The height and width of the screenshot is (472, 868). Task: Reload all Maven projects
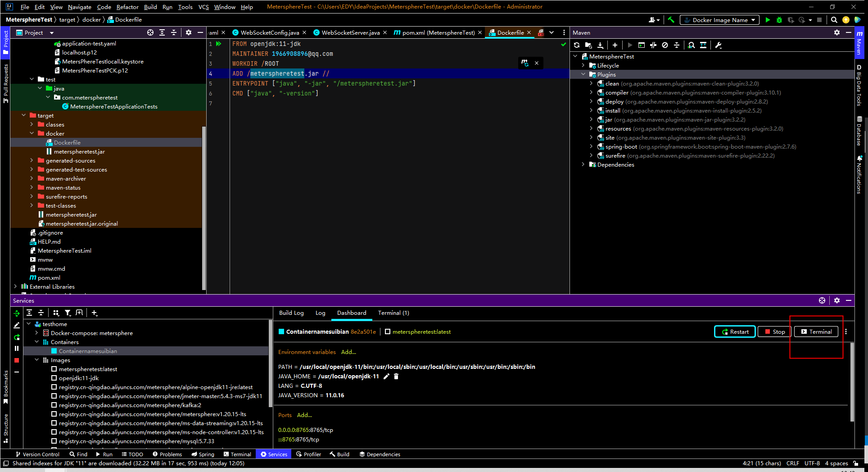pyautogui.click(x=577, y=45)
